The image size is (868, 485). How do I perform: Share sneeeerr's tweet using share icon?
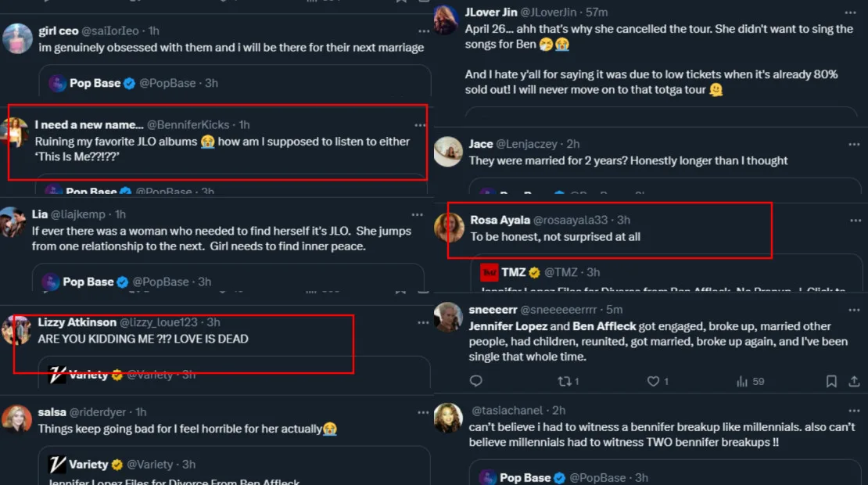pos(854,382)
